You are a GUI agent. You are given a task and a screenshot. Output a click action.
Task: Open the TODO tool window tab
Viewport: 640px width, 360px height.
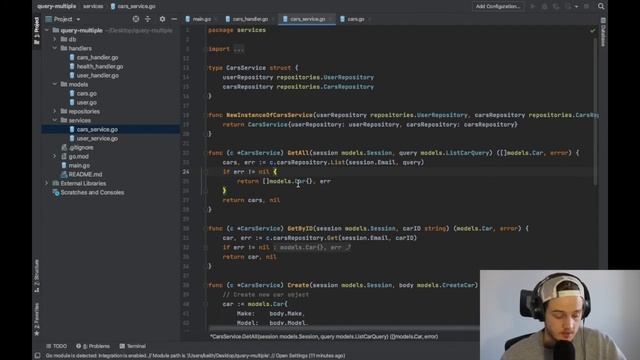[x=56, y=346]
